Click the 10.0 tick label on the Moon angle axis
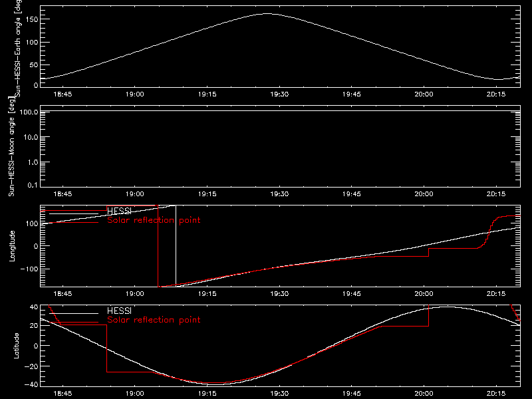This screenshot has height=399, width=532. click(x=31, y=137)
